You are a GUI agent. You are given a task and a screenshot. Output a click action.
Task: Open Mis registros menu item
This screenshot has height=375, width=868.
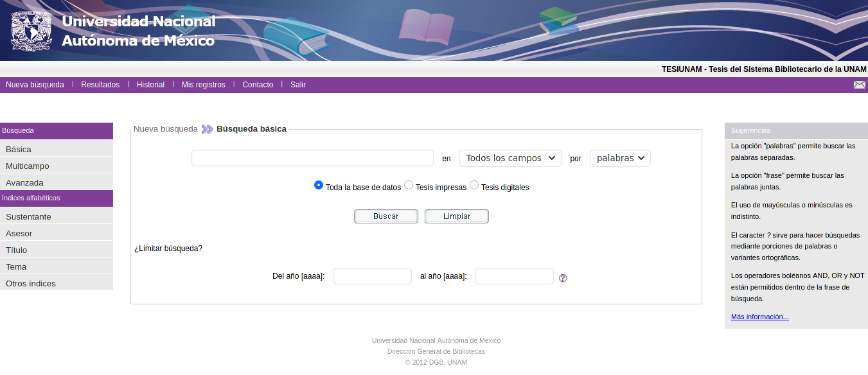tap(204, 85)
